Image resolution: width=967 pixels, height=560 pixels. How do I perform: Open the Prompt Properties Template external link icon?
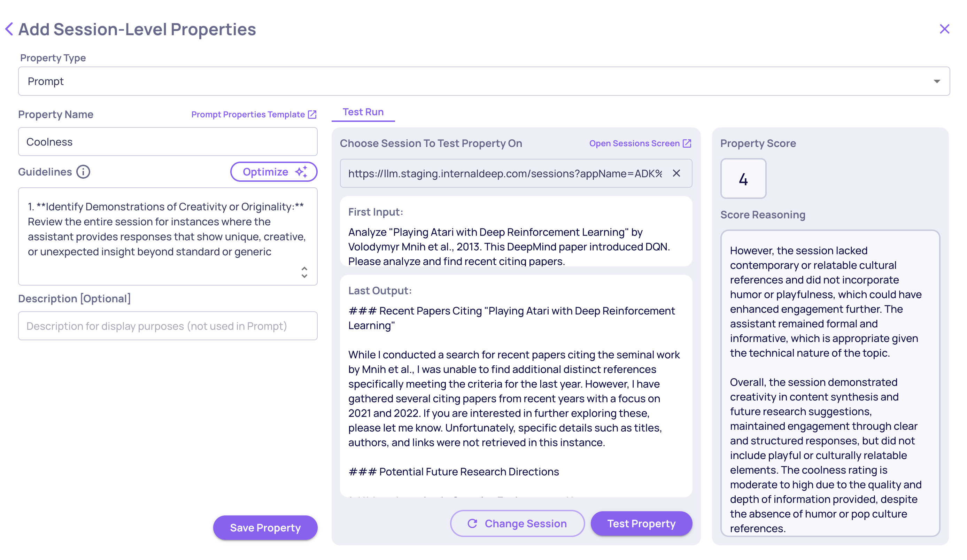(312, 115)
